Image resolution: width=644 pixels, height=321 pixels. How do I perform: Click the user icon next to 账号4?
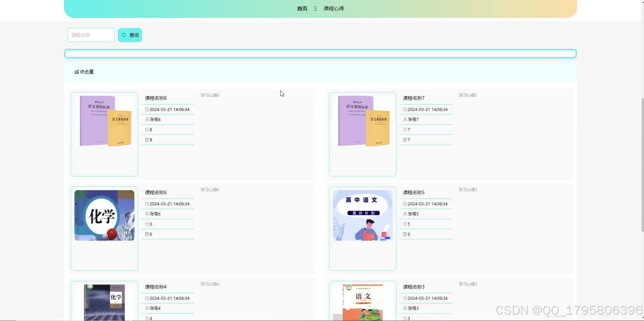click(x=147, y=309)
